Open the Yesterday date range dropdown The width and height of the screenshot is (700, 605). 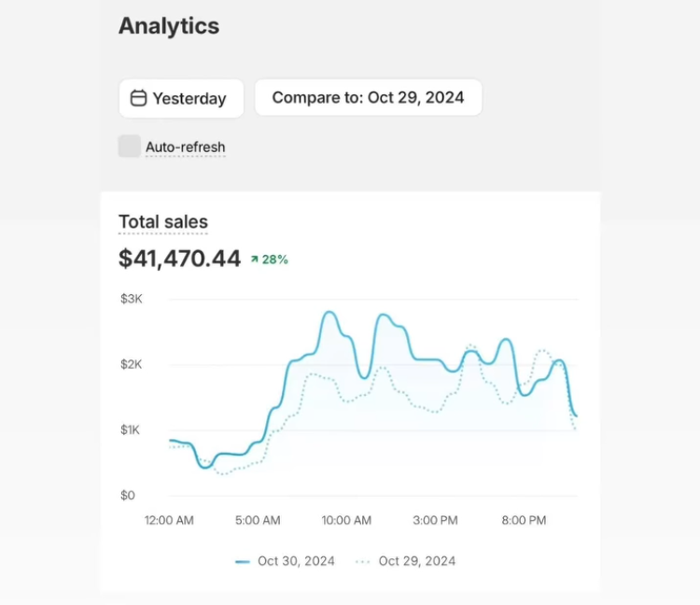coord(181,98)
